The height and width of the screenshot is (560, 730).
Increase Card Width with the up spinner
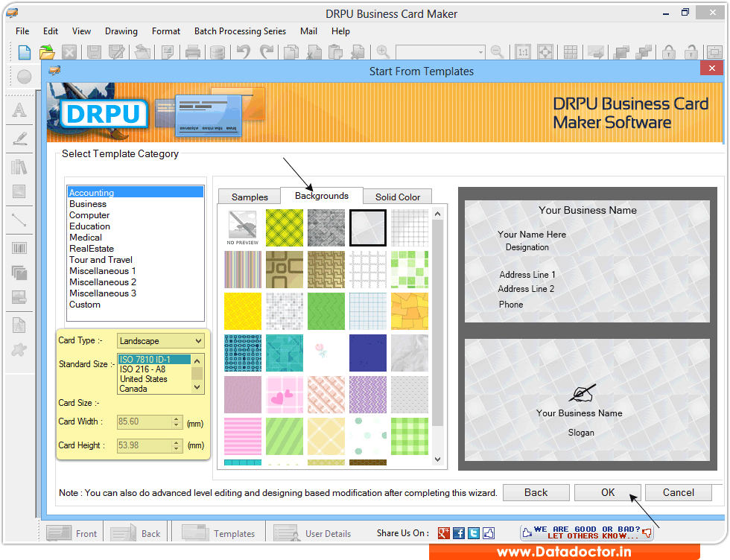click(x=176, y=419)
